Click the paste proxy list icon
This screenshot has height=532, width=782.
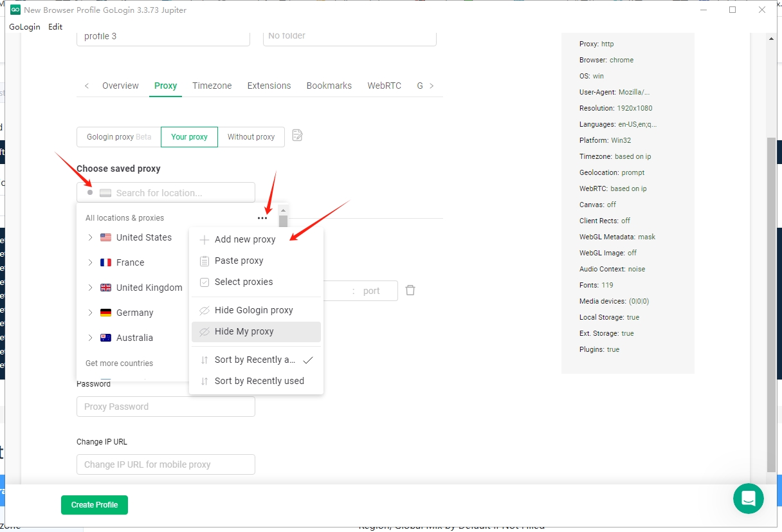click(x=297, y=136)
